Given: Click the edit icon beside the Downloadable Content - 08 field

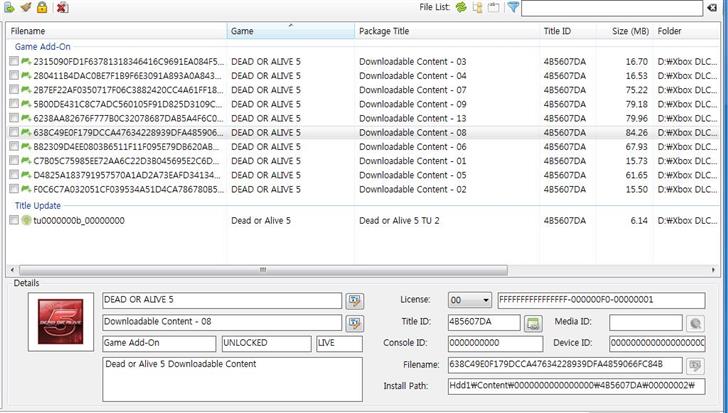Looking at the screenshot, I should 355,323.
